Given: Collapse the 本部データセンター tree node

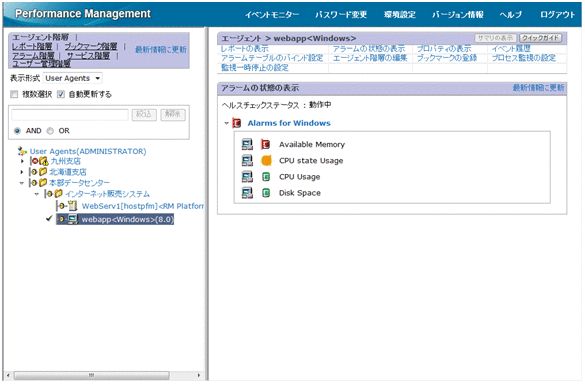Looking at the screenshot, I should pos(22,183).
